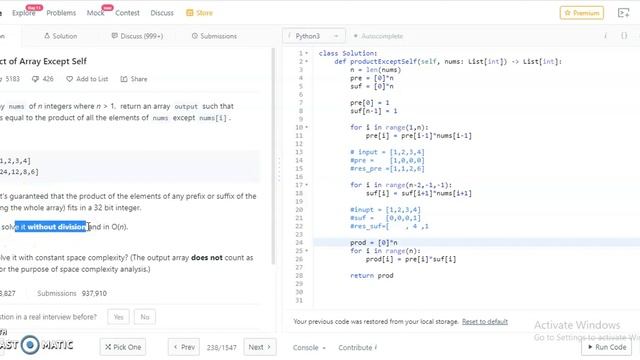640x360 pixels.
Task: Click the 'pre[0] = 1' code line
Action: tap(369, 103)
